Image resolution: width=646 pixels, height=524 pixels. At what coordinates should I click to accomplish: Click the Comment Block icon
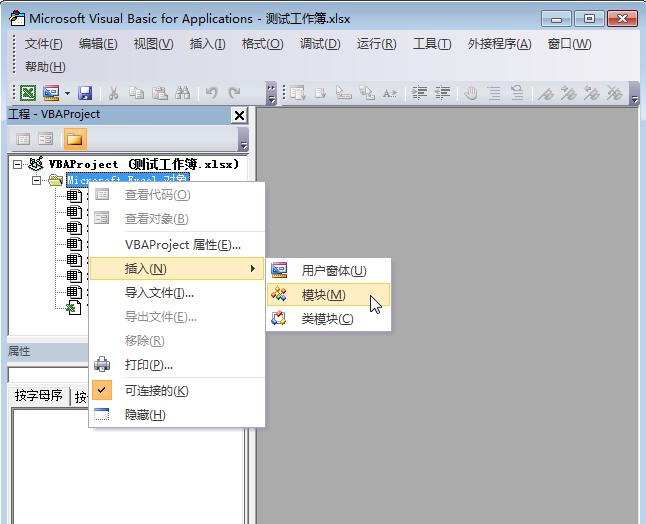point(494,93)
